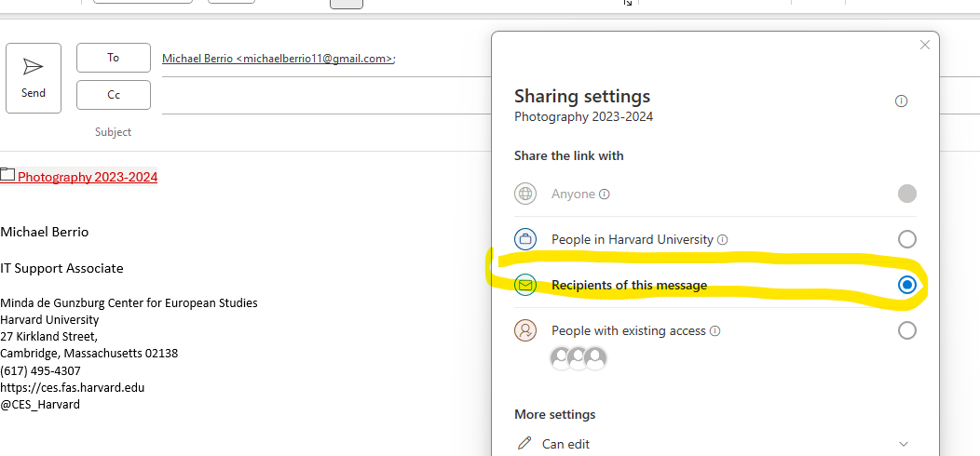This screenshot has width=980, height=456.
Task: Click the Subject input field
Action: coord(317,132)
